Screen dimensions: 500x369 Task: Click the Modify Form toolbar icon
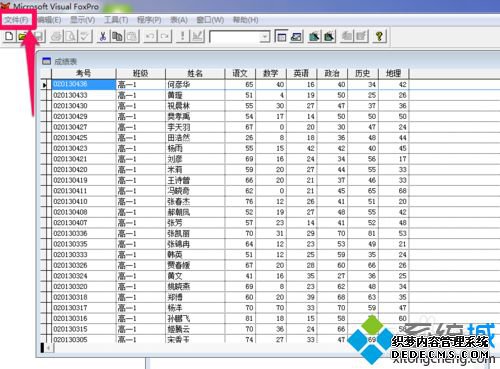[x=197, y=36]
